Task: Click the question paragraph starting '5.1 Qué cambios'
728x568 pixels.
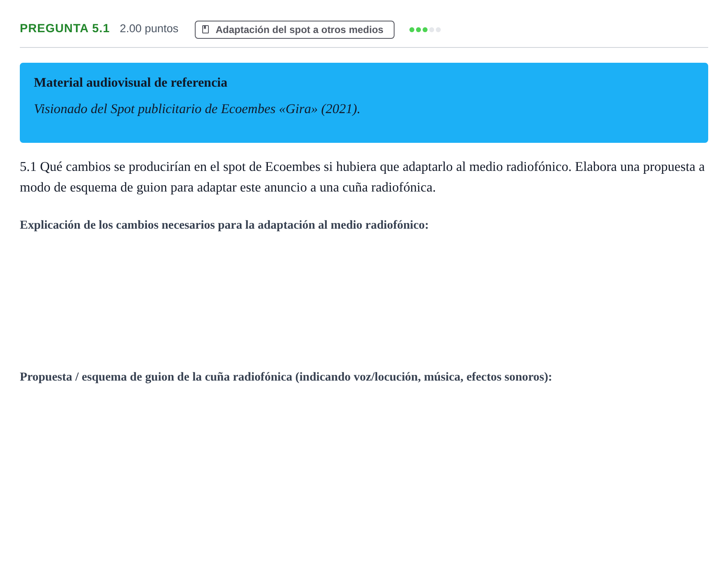Action: click(362, 177)
